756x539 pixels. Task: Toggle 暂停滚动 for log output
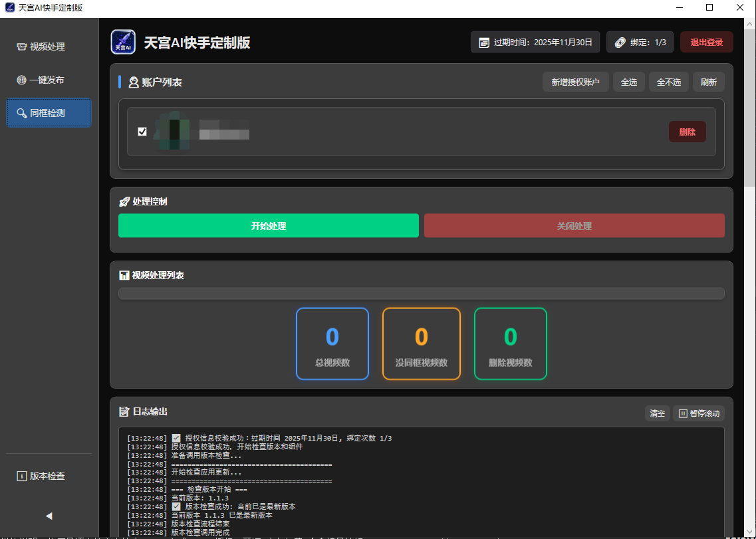pos(699,413)
